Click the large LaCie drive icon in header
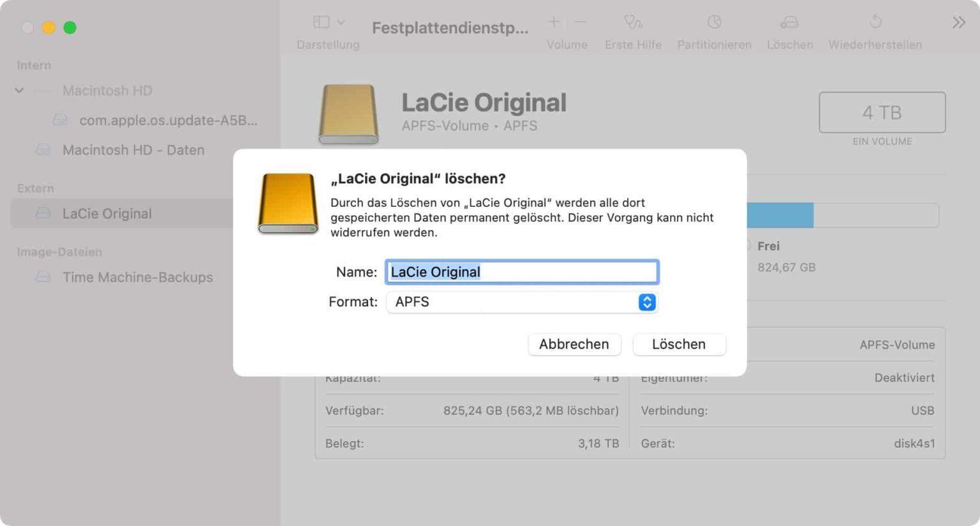The height and width of the screenshot is (526, 980). click(x=348, y=115)
